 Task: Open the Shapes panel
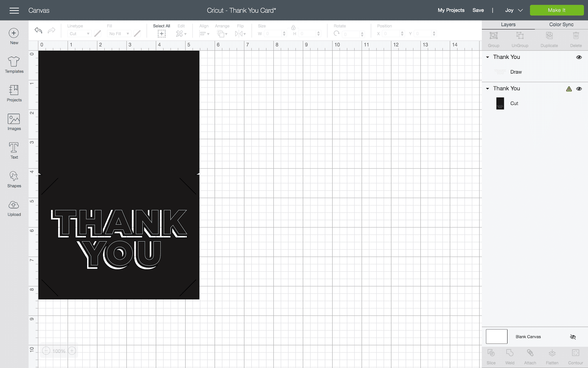(x=14, y=176)
